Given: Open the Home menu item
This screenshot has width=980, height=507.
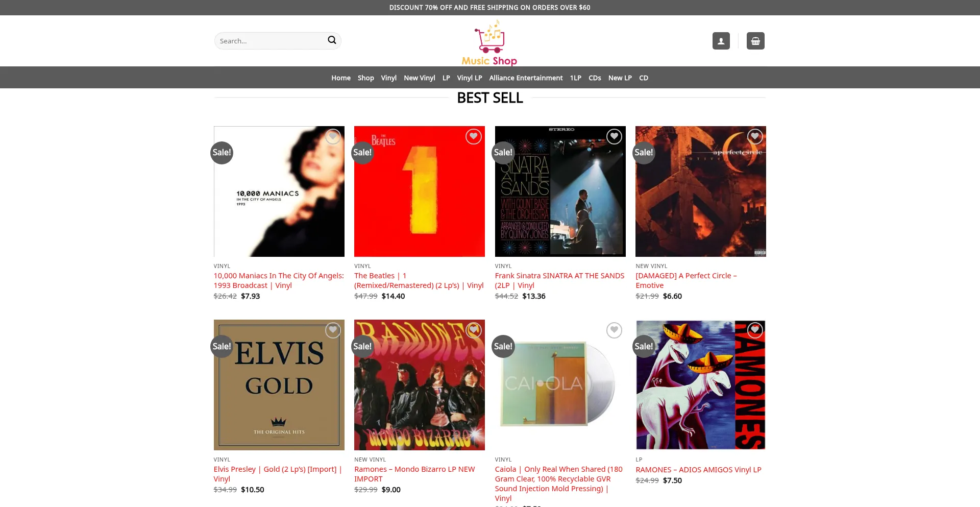Looking at the screenshot, I should pyautogui.click(x=341, y=78).
